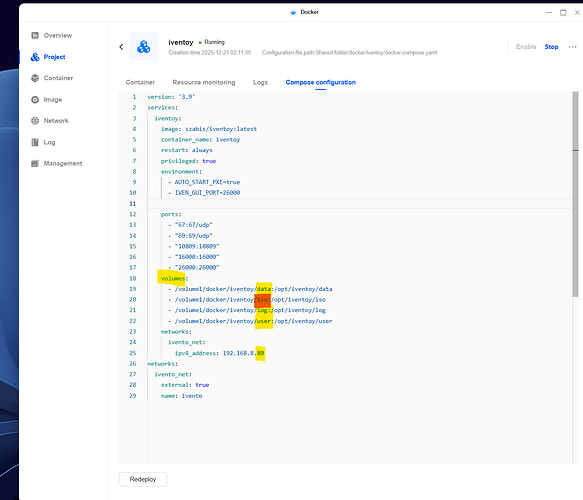The image size is (583, 500).
Task: Click the orange highlighted iso path text
Action: pos(262,300)
